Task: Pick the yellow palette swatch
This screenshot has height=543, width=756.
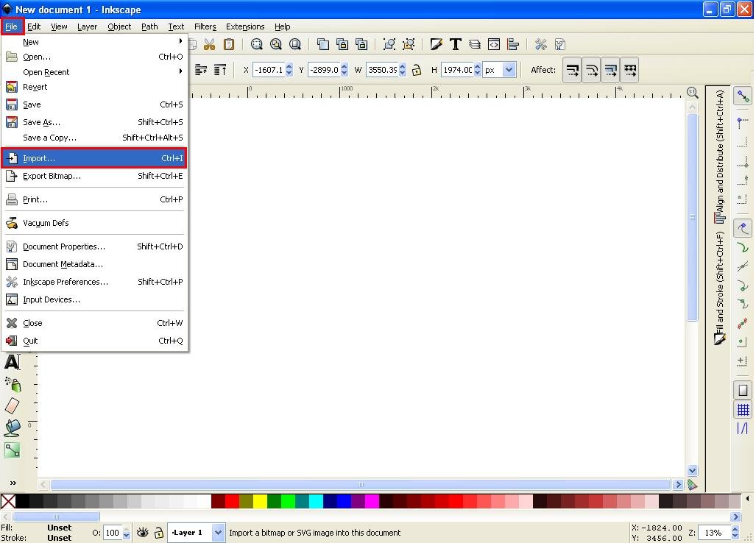Action: tap(261, 502)
